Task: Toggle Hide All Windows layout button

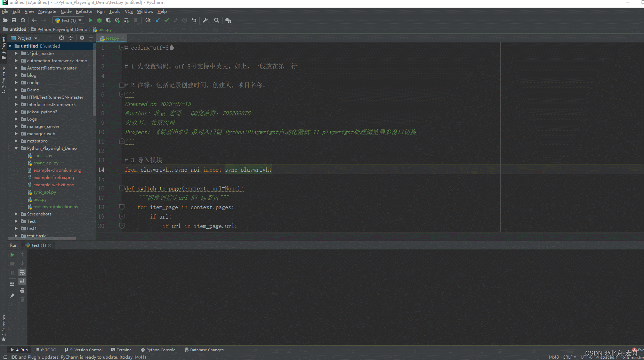Action: 12,284
